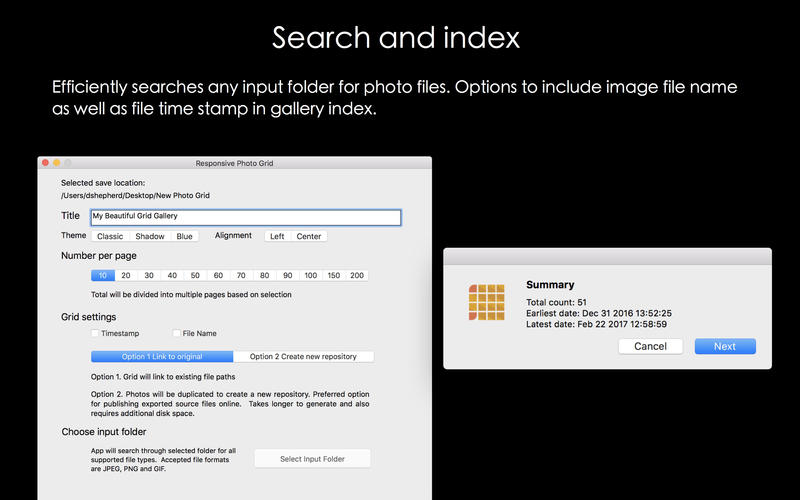The image size is (800, 500).
Task: Choose 60 photos per page
Action: [218, 276]
